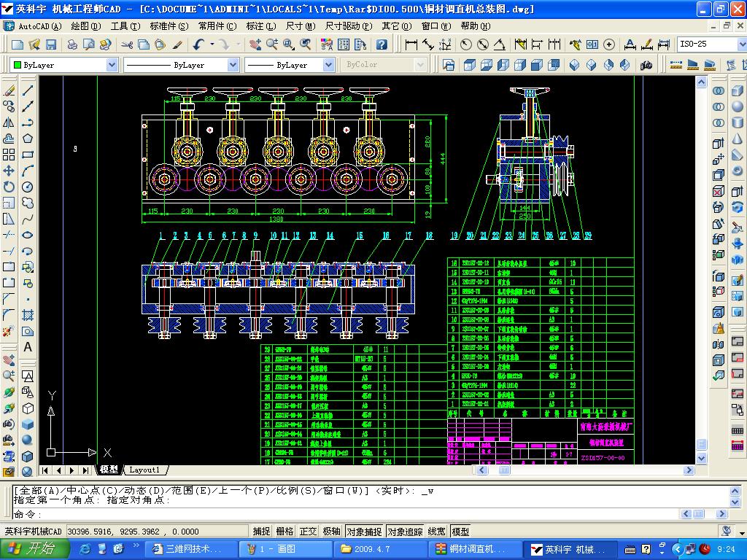Toggle 对象追踪 object tracking in status bar
Image resolution: width=747 pixels, height=560 pixels.
click(405, 532)
